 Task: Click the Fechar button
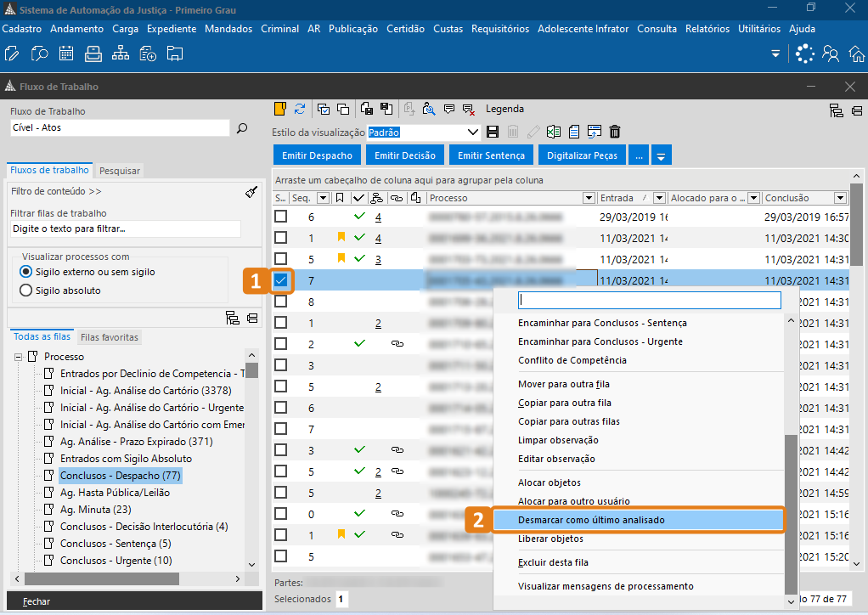[x=134, y=601]
